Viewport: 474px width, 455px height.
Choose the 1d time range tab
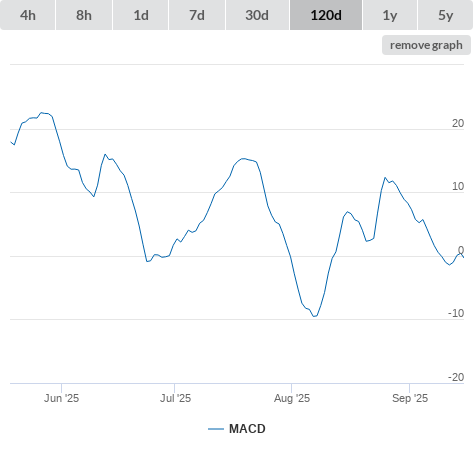[x=141, y=15]
